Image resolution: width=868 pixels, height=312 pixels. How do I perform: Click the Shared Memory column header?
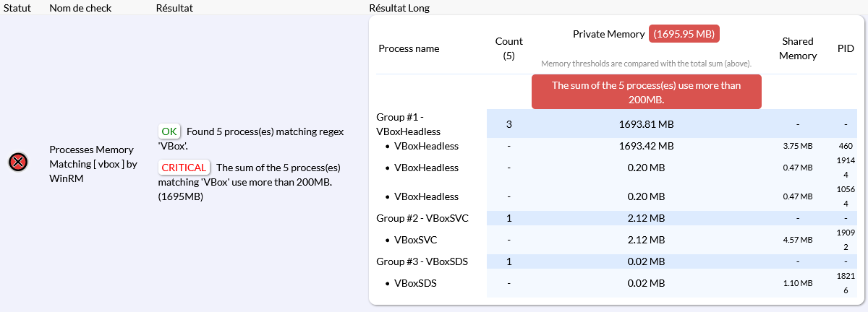[x=797, y=48]
